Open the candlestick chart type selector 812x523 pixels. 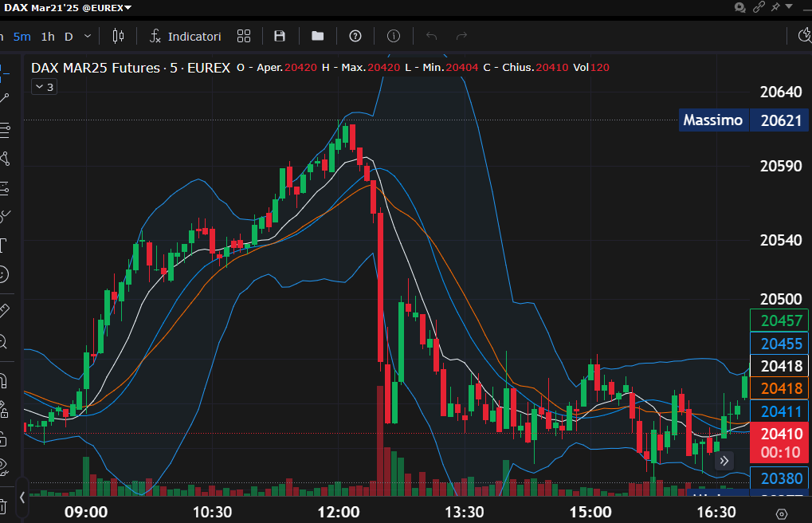(x=119, y=36)
